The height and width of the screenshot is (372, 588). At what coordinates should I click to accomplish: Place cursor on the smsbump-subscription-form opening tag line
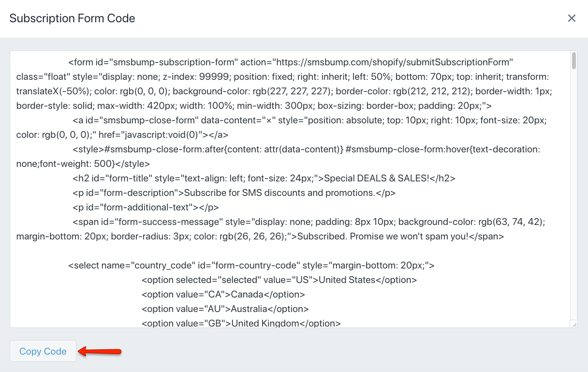coord(290,62)
